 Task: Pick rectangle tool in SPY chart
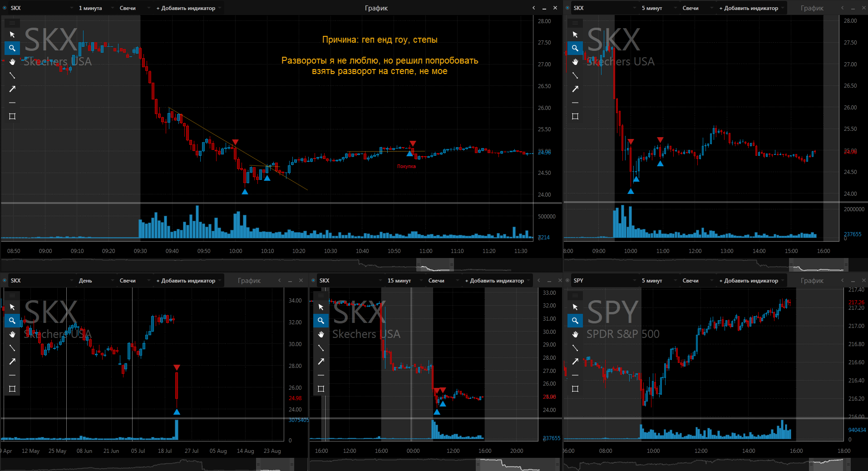pos(575,389)
